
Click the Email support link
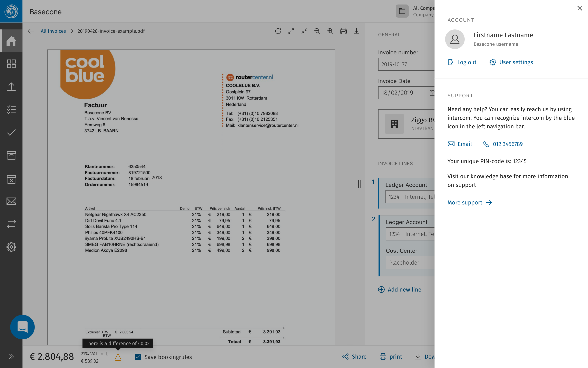pyautogui.click(x=460, y=144)
